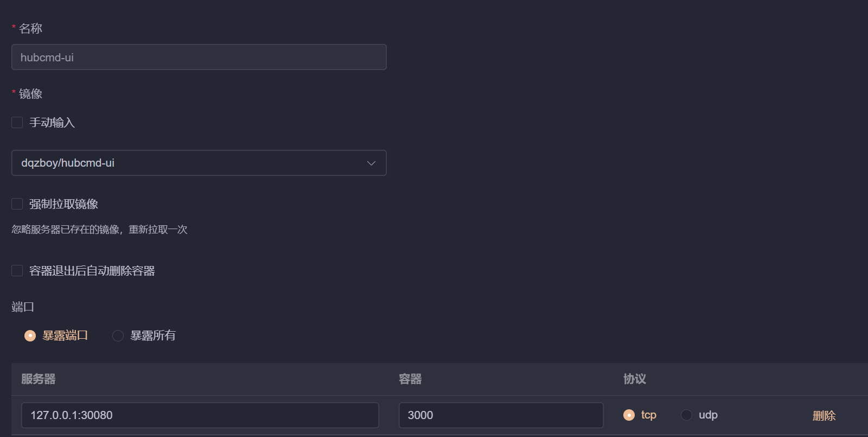Switch protocol to udp
This screenshot has width=868, height=437.
[686, 415]
